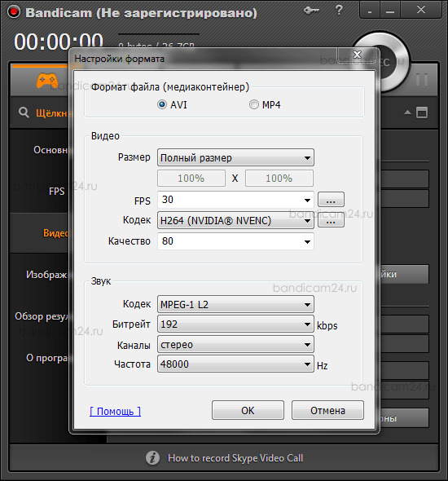Confirm format settings with OK
Screen dimensions: 448x481
(248, 410)
